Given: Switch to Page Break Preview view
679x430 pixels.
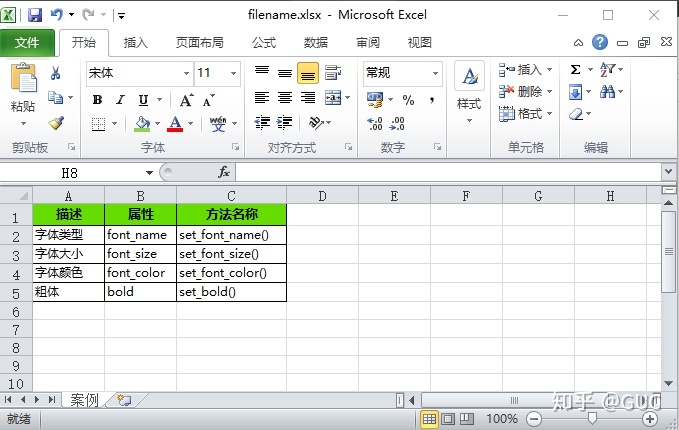Looking at the screenshot, I should [x=467, y=419].
